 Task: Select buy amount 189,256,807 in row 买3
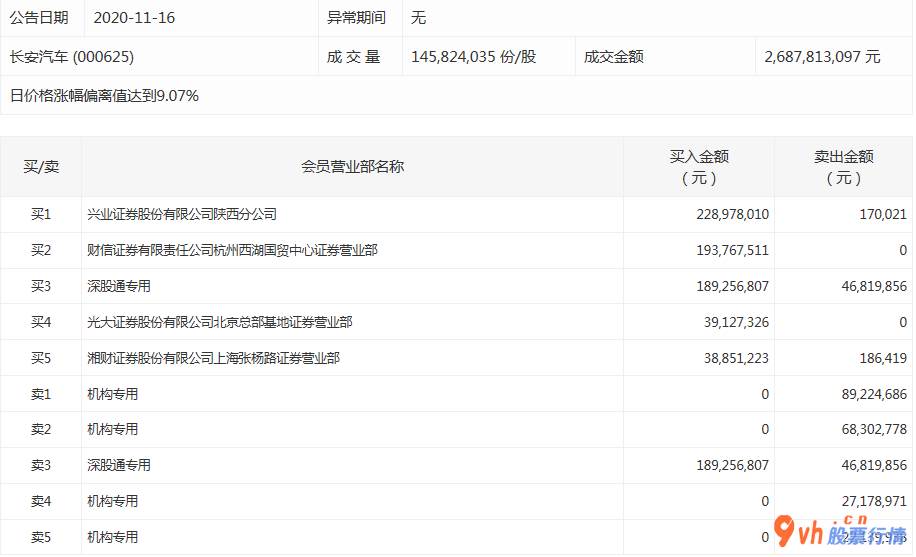(x=732, y=286)
